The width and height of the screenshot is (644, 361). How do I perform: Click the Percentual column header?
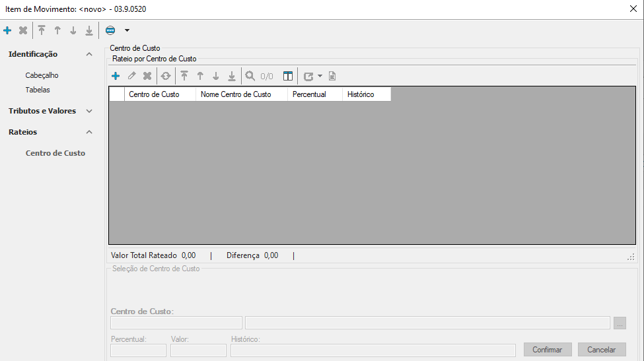point(309,94)
